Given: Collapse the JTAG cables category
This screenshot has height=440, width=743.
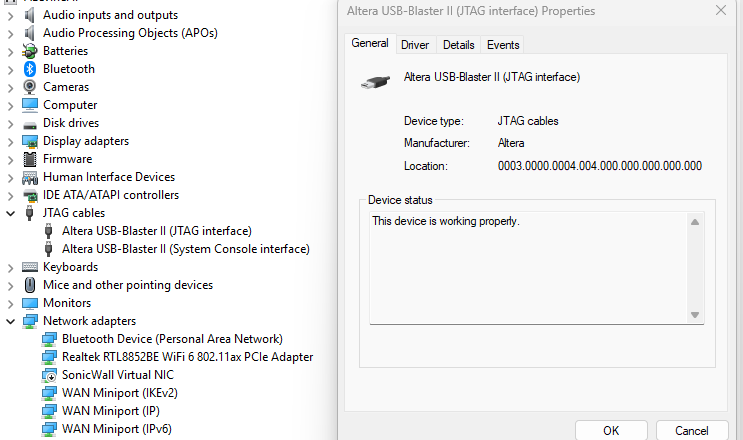Looking at the screenshot, I should [10, 213].
